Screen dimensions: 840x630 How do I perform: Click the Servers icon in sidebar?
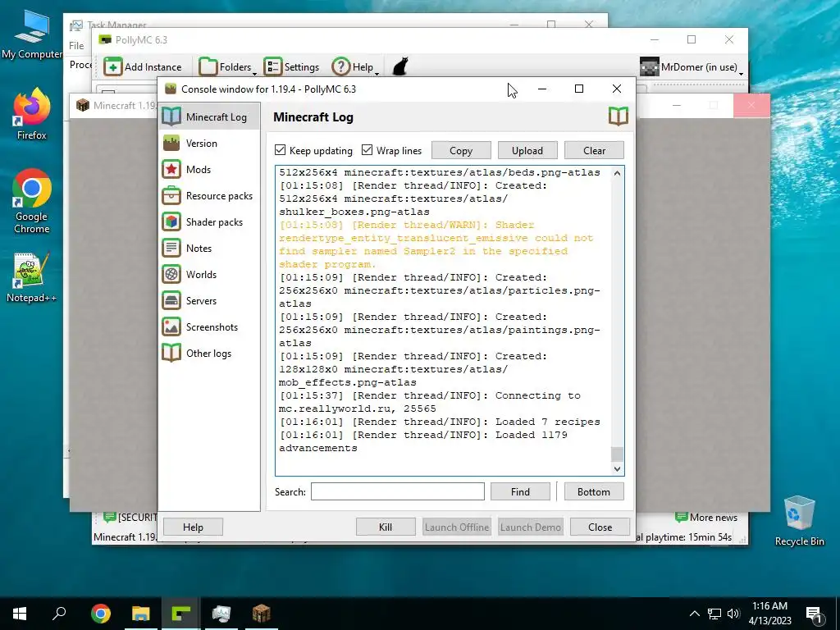171,300
